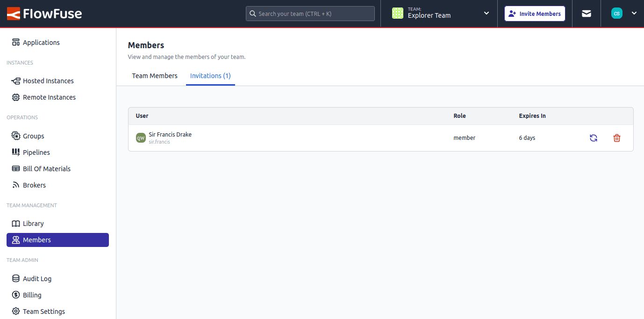Expand the Explorer Team switcher chevron
Viewport: 644px width, 319px height.
point(486,13)
